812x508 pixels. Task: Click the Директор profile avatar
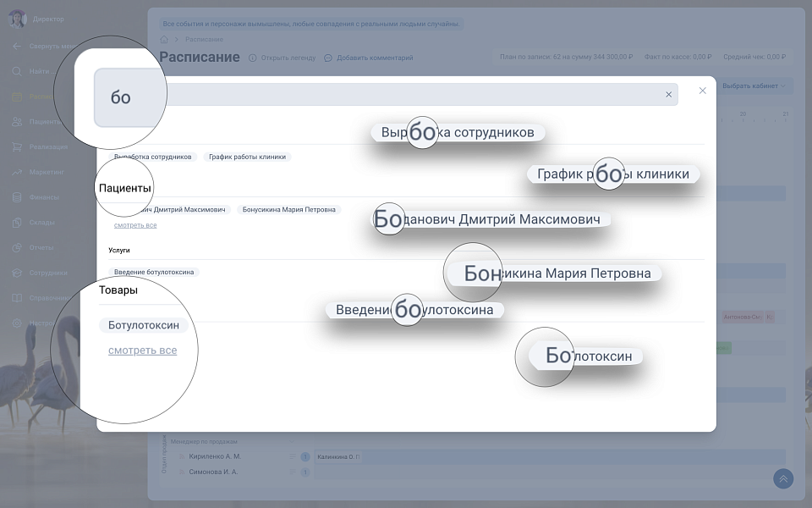click(x=17, y=18)
